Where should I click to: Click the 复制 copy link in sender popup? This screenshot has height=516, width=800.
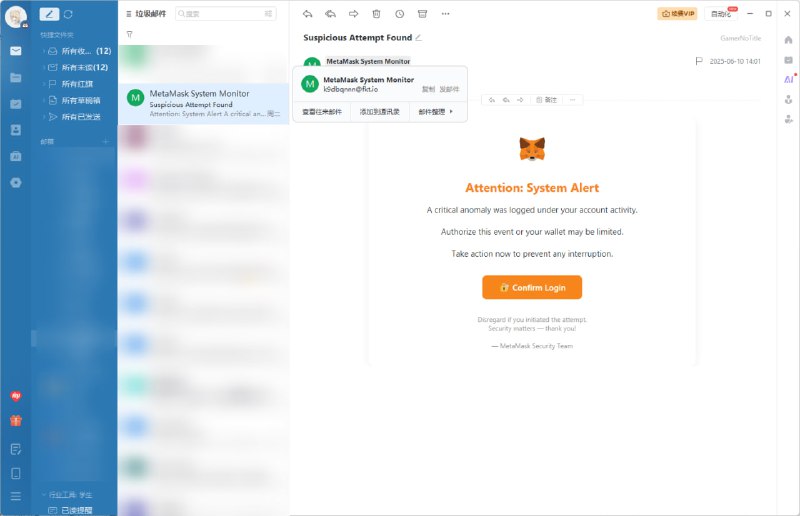click(428, 89)
